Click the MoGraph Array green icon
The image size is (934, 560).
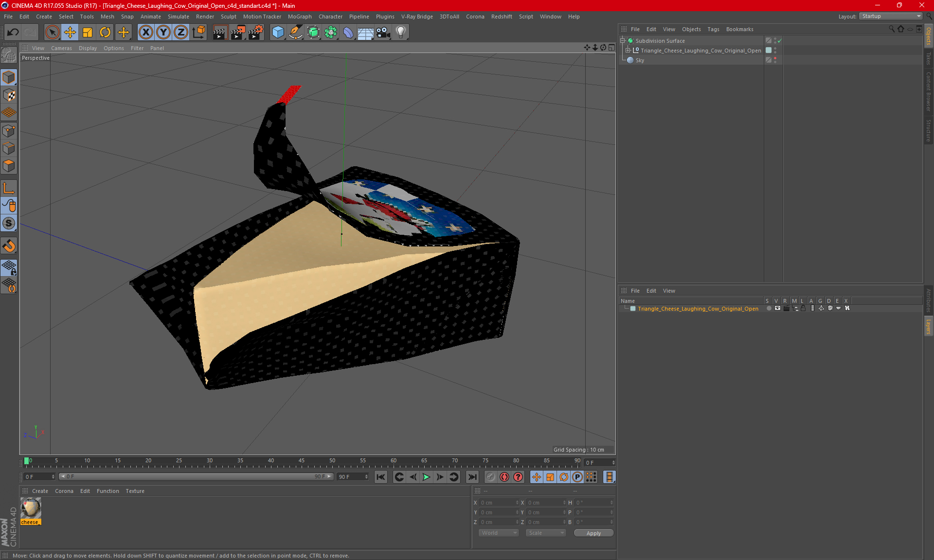331,33
